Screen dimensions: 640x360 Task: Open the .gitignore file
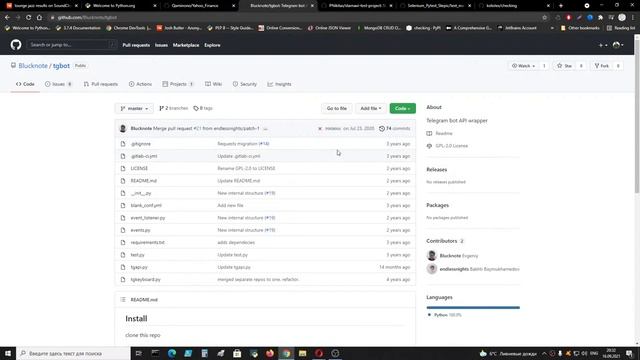140,144
